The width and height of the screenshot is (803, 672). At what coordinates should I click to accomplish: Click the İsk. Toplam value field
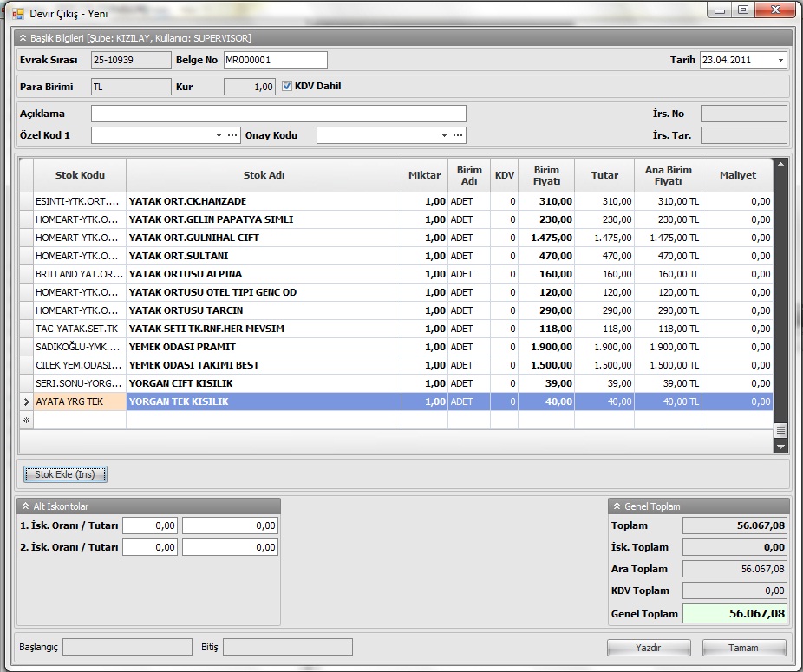pyautogui.click(x=734, y=547)
